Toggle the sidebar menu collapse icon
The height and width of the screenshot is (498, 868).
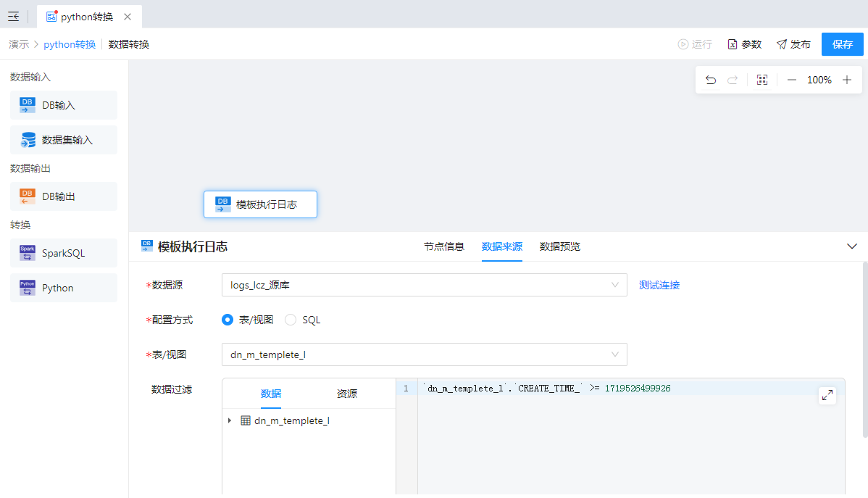coord(14,16)
